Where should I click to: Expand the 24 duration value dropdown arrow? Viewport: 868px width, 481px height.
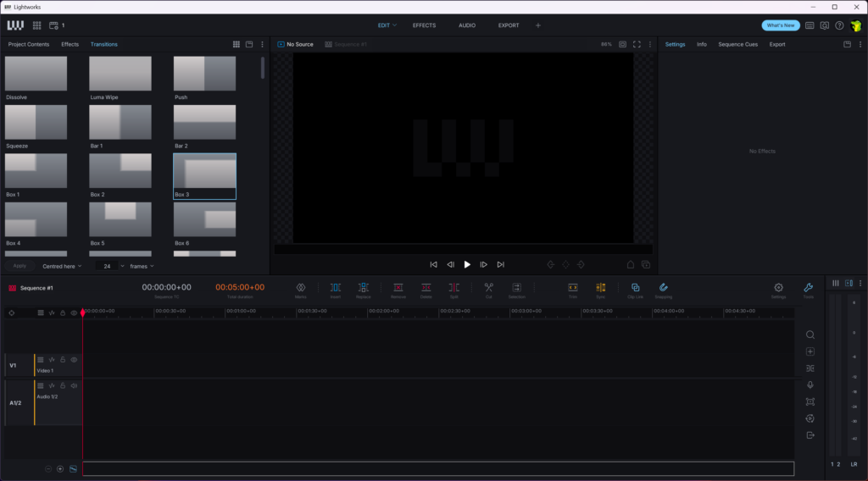click(x=122, y=267)
